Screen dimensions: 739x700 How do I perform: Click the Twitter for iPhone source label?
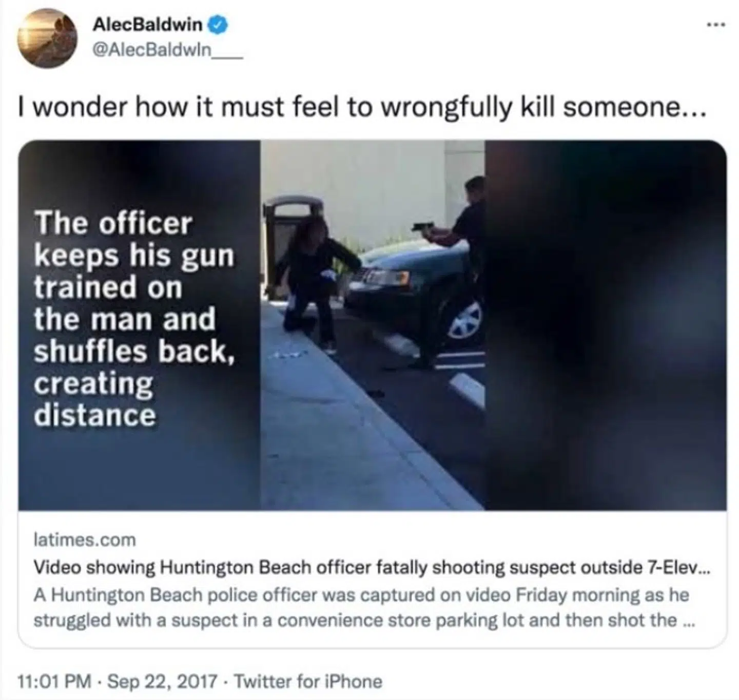308,682
